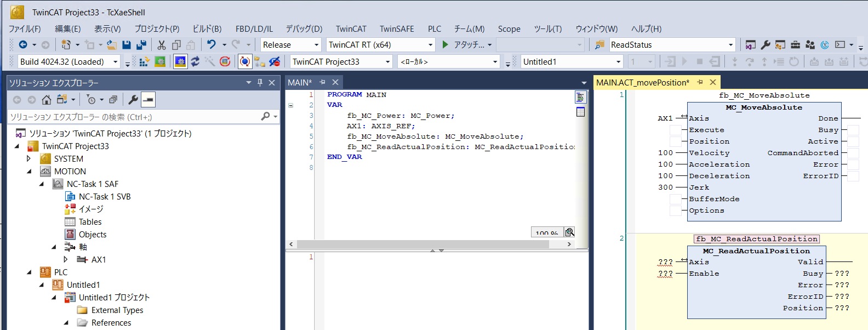Click the Toolbox icon in main toolbar

(795, 45)
